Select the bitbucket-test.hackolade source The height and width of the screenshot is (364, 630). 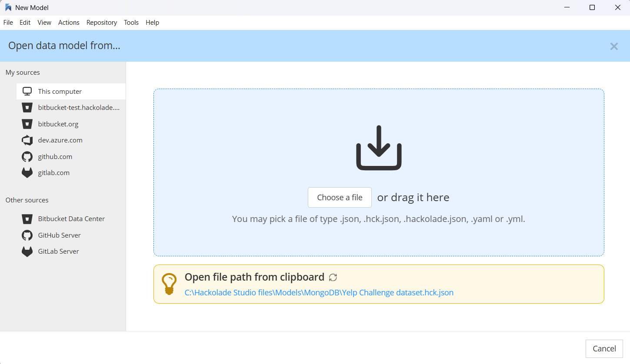[x=78, y=108]
